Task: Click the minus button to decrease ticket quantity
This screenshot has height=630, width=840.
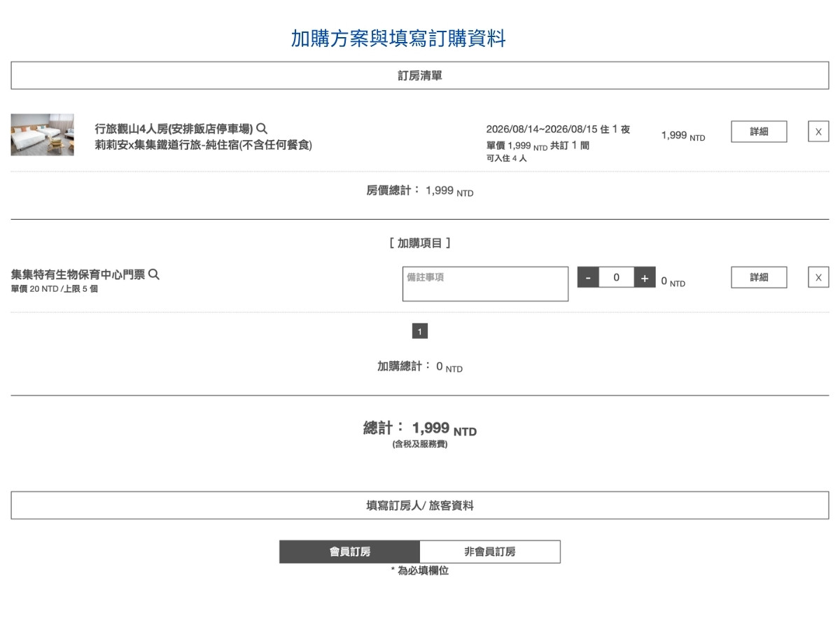Action: 587,277
